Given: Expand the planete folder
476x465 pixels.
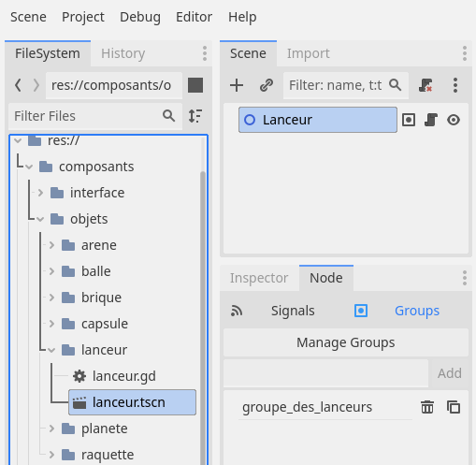Looking at the screenshot, I should tap(51, 429).
